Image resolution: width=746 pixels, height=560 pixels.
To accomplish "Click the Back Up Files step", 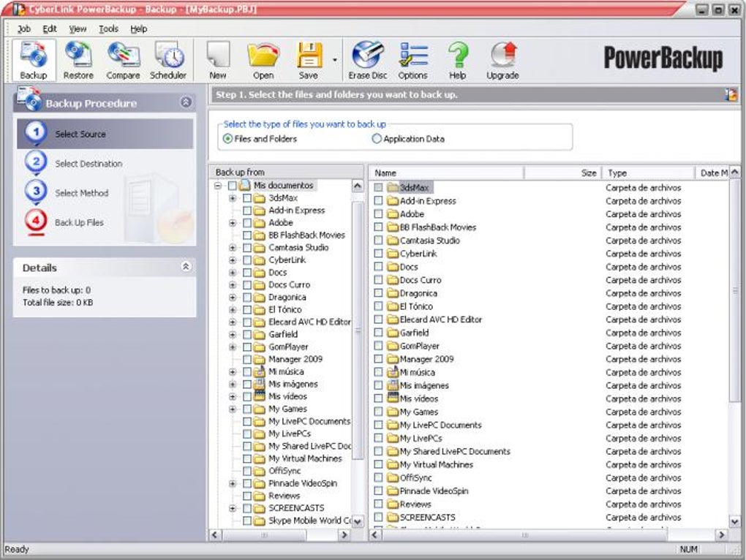I will coord(79,222).
